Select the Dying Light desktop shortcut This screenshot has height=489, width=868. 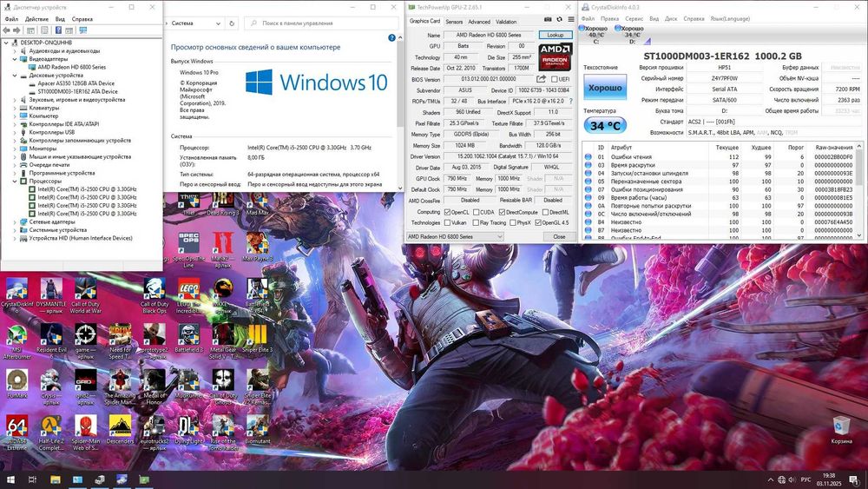click(x=188, y=430)
